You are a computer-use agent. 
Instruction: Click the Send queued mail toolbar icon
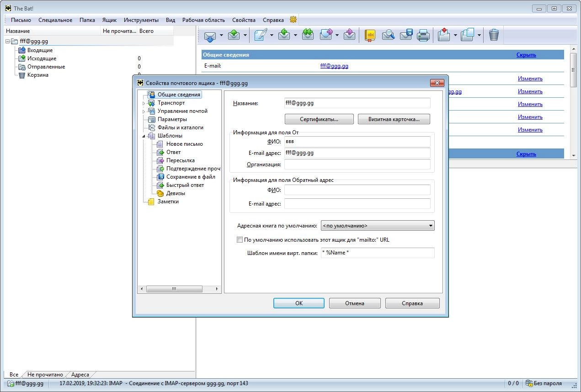pyautogui.click(x=234, y=35)
